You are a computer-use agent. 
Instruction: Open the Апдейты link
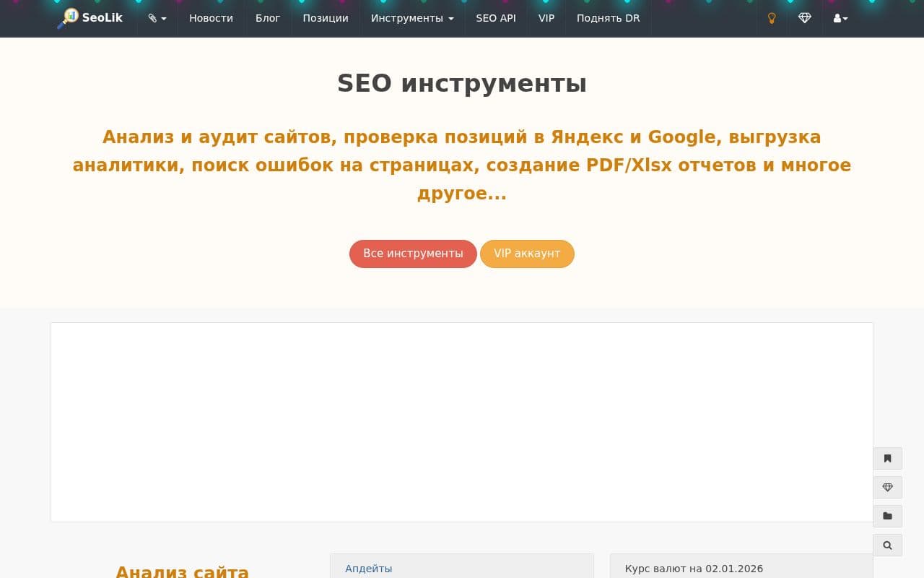[368, 569]
